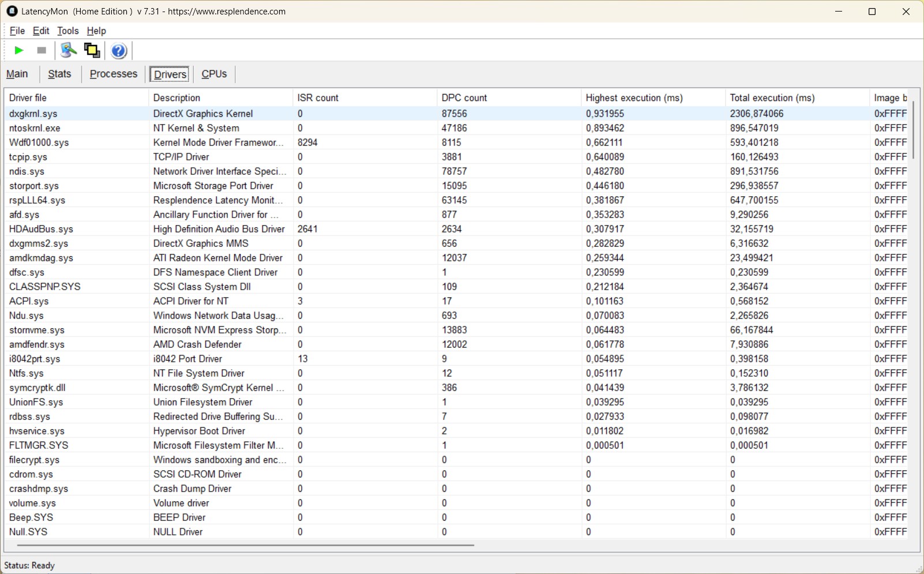
Task: Open the File menu
Action: pyautogui.click(x=17, y=31)
